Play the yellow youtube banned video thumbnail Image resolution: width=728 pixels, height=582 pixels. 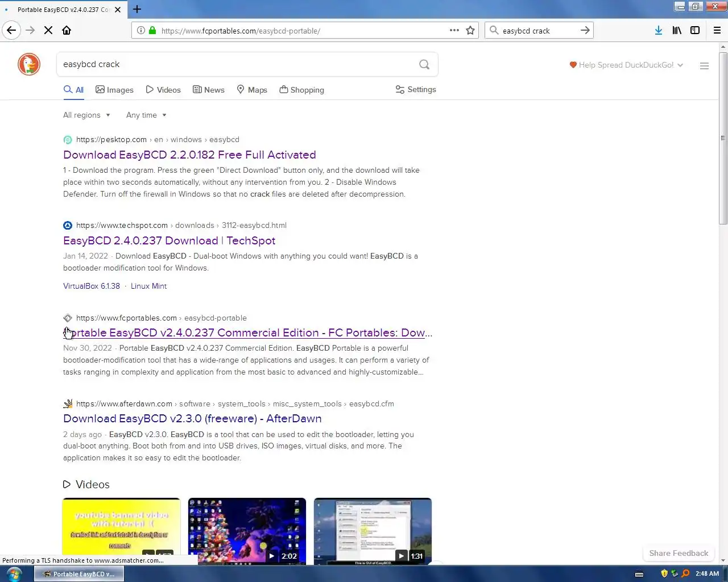tap(121, 531)
